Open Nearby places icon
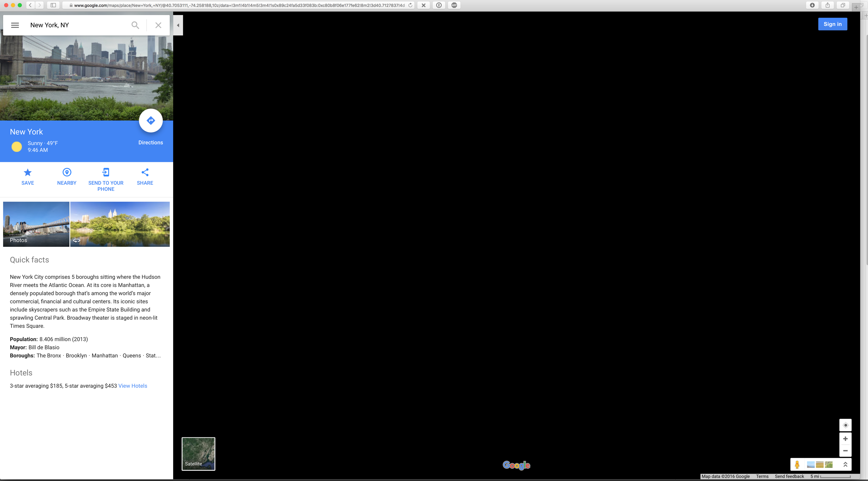Image resolution: width=868 pixels, height=481 pixels. click(x=67, y=173)
